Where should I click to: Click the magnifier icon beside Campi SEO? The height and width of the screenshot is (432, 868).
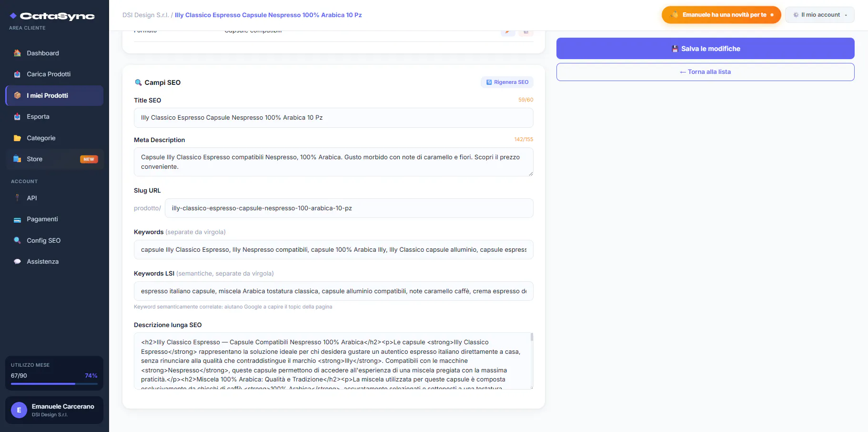[138, 82]
